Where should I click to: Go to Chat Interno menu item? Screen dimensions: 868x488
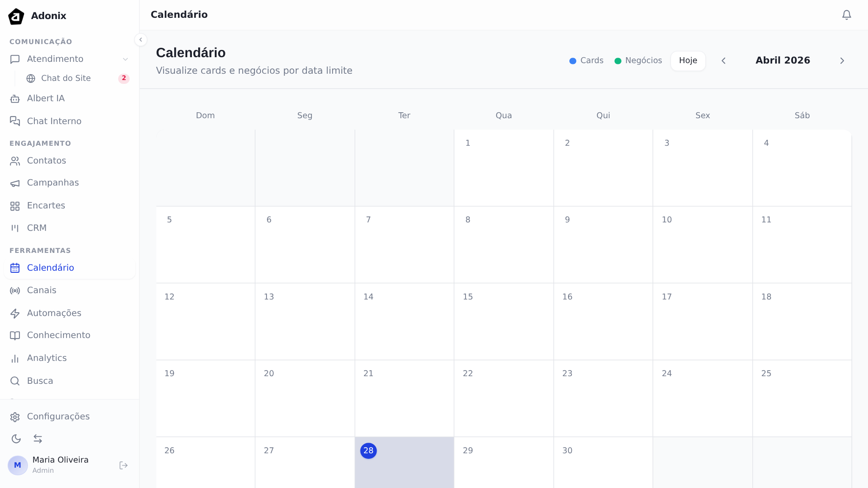[69, 121]
